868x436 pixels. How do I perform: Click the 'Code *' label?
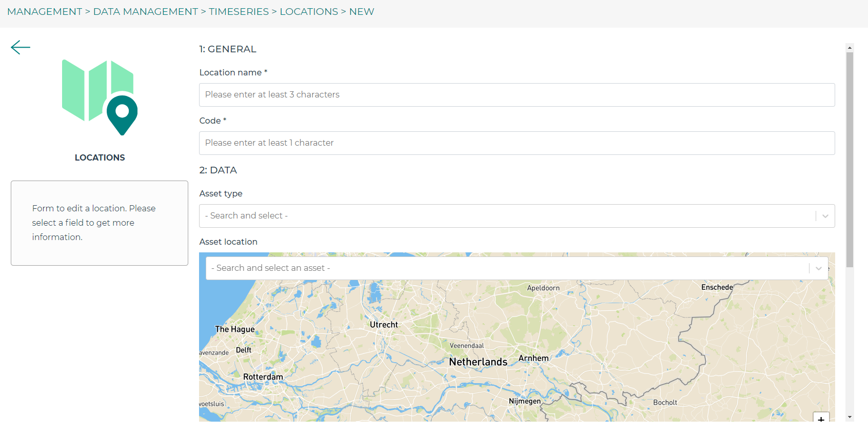pos(213,121)
